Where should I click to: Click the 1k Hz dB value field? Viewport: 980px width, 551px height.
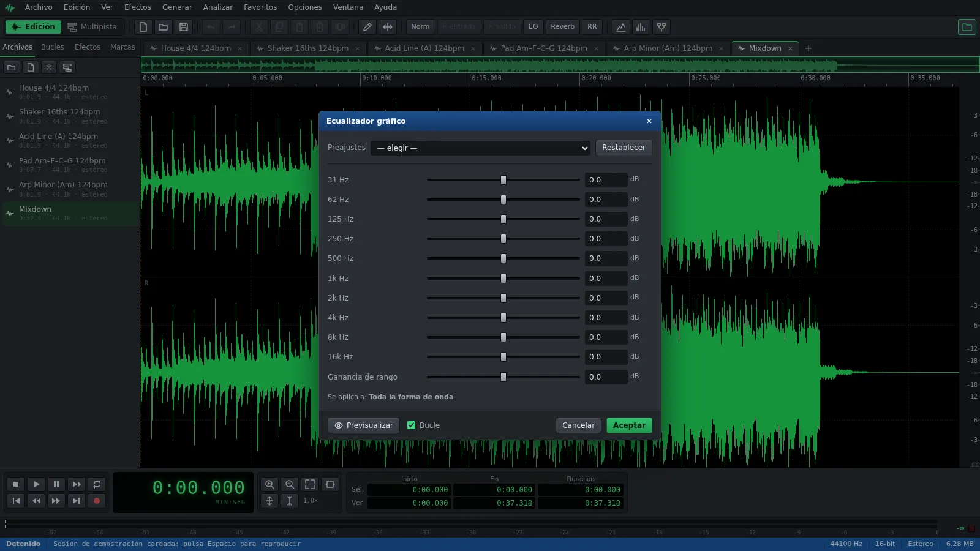(x=606, y=279)
